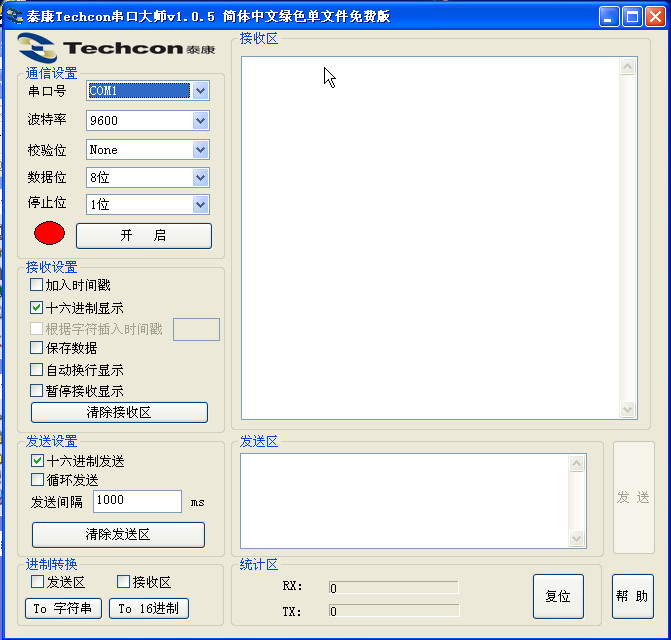Image resolution: width=671 pixels, height=640 pixels.
Task: Minimize the Techcon window
Action: tap(609, 17)
